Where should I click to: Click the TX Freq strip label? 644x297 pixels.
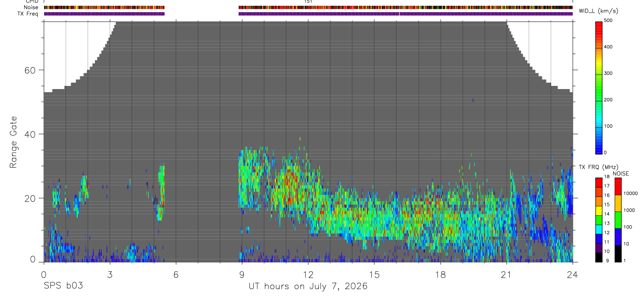(x=28, y=14)
